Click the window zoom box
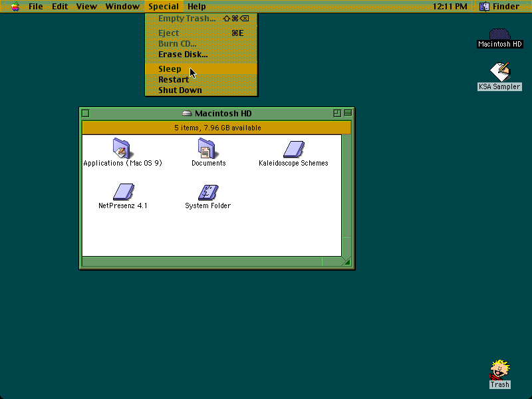The height and width of the screenshot is (399, 532). pos(337,113)
